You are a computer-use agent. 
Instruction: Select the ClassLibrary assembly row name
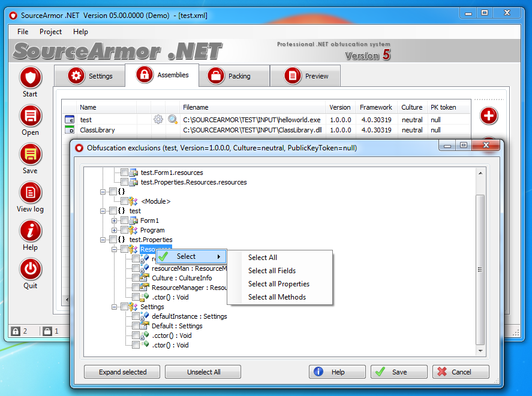97,130
